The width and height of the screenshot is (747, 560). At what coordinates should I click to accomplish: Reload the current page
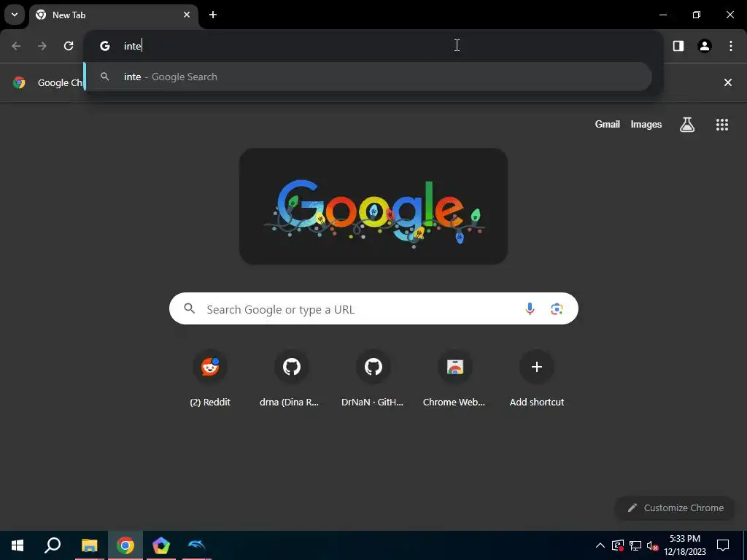(x=69, y=46)
